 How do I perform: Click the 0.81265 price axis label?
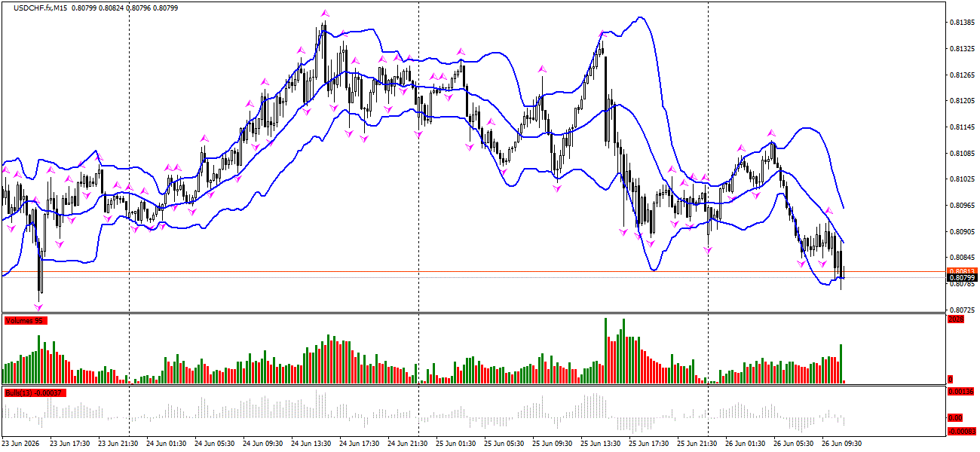(961, 75)
